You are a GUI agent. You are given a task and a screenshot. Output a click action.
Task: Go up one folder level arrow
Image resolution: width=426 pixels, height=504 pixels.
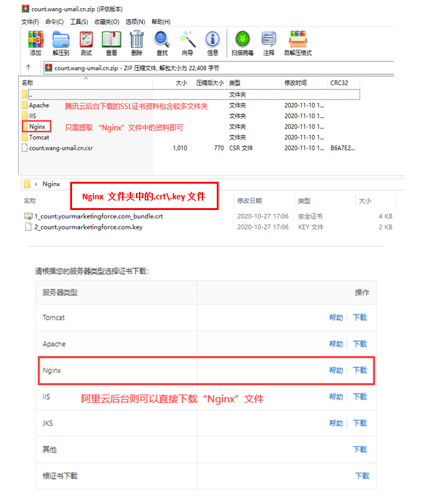28,68
